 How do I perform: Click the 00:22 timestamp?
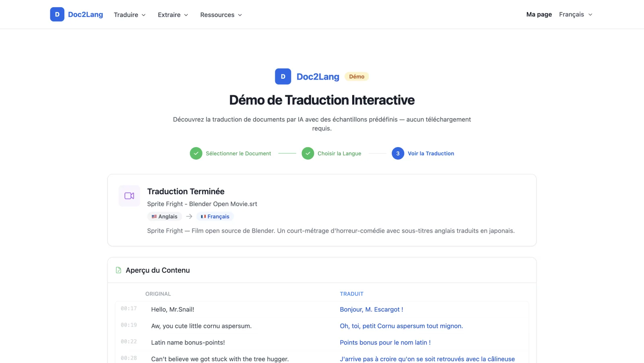click(129, 341)
